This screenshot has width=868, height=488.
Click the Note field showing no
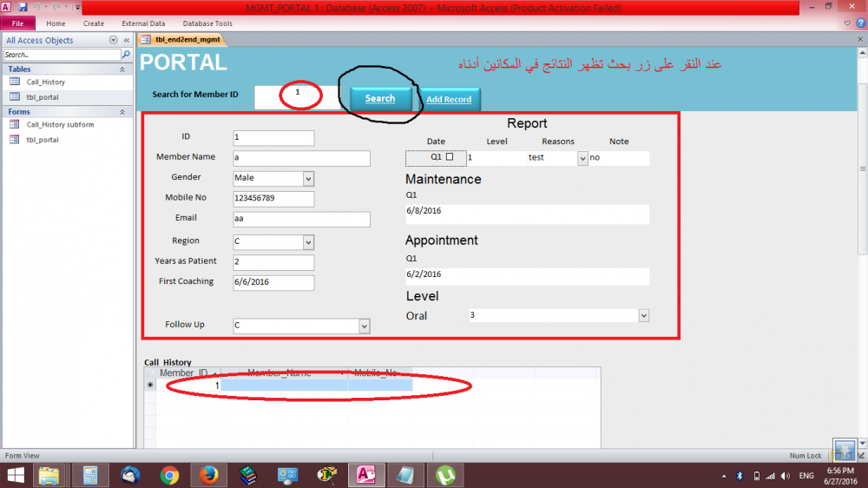click(x=618, y=158)
